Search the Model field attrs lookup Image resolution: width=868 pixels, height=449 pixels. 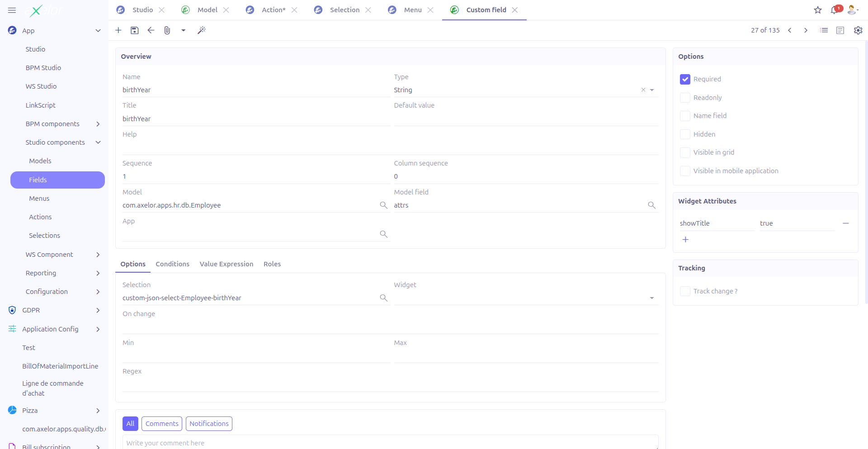[651, 205]
